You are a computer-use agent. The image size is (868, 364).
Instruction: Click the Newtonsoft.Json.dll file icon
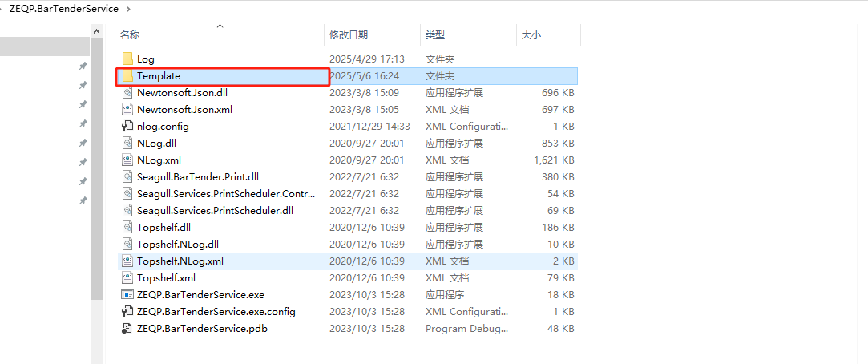127,93
